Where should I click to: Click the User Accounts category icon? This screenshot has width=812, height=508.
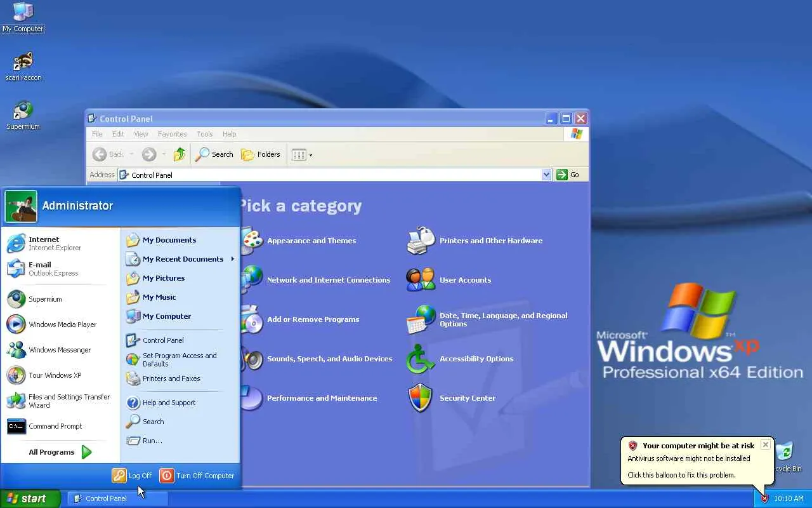(421, 279)
